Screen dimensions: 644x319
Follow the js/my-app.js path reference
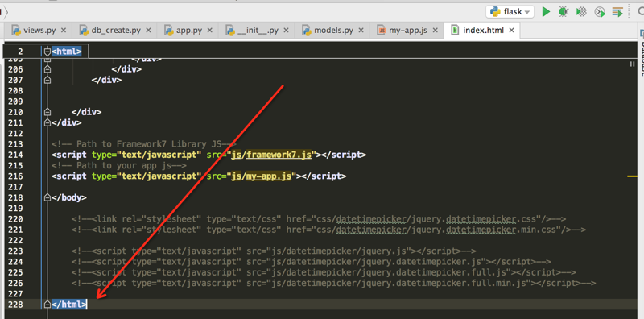pos(261,176)
